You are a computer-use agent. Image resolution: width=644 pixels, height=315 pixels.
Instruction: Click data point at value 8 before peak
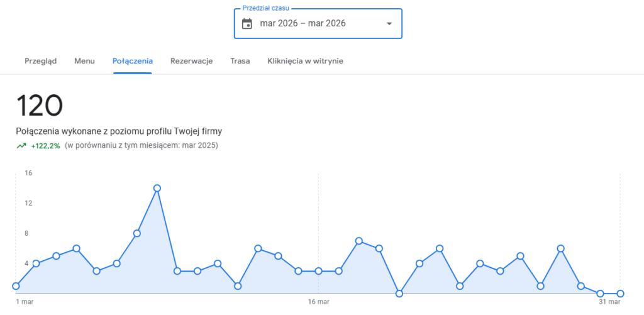click(x=137, y=233)
